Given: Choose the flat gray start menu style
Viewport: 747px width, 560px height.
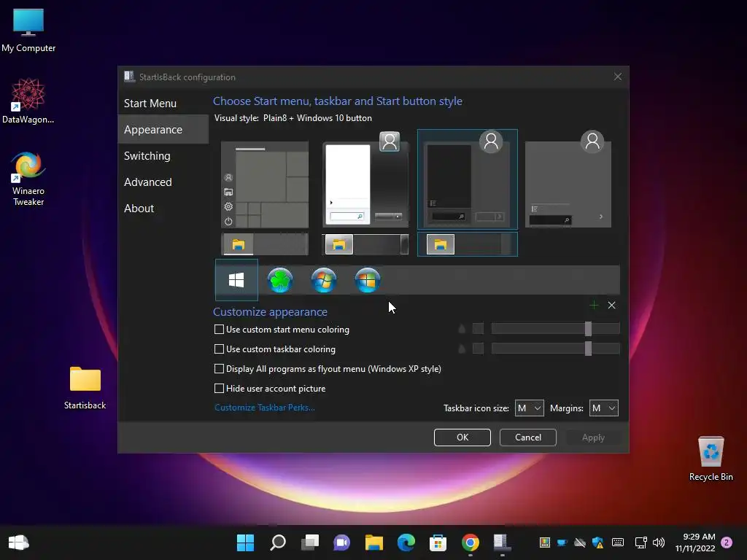Looking at the screenshot, I should click(x=568, y=179).
